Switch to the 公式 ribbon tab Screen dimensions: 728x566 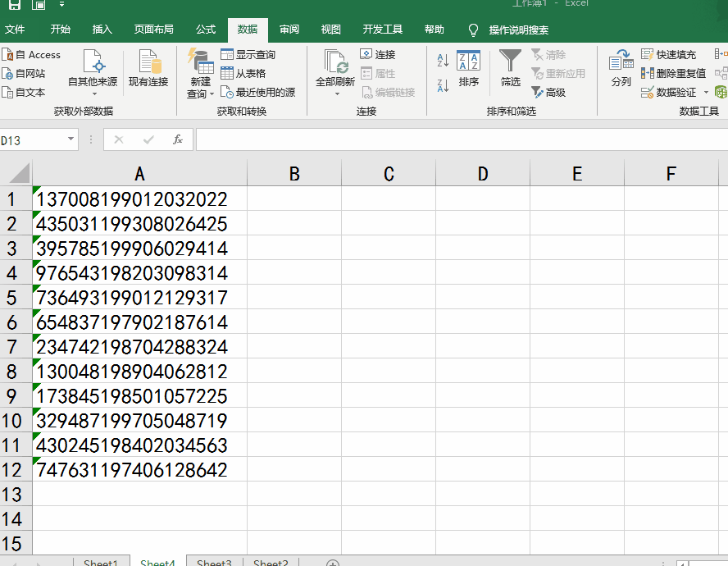coord(205,29)
